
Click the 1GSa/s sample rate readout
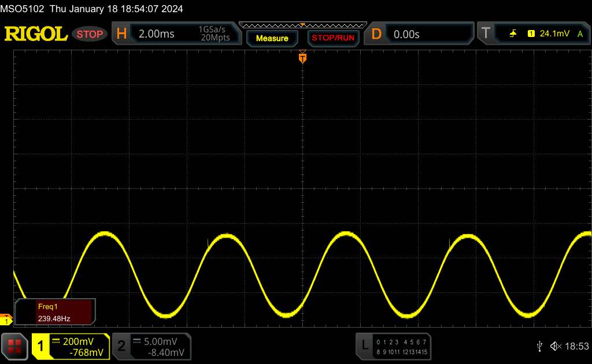[212, 29]
